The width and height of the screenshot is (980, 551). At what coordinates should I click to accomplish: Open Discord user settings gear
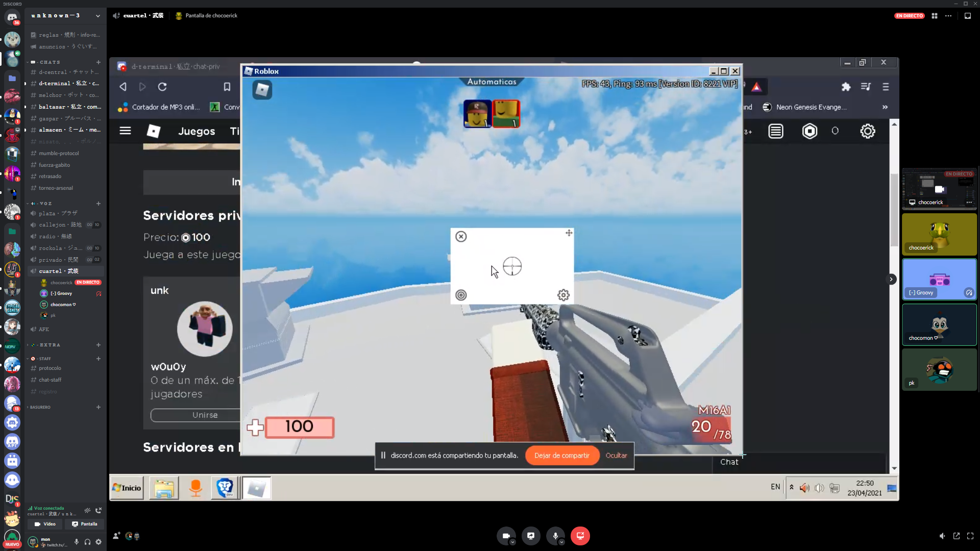[x=99, y=542]
